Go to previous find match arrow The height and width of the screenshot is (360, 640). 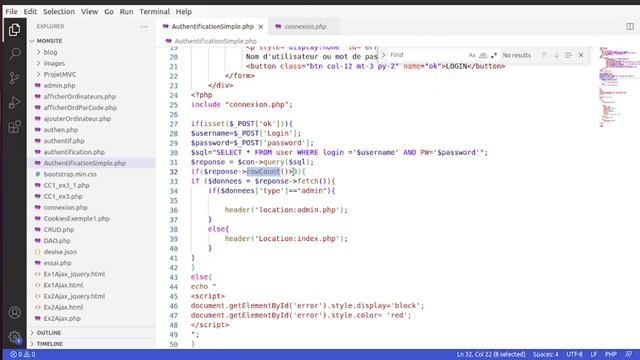pyautogui.click(x=544, y=55)
